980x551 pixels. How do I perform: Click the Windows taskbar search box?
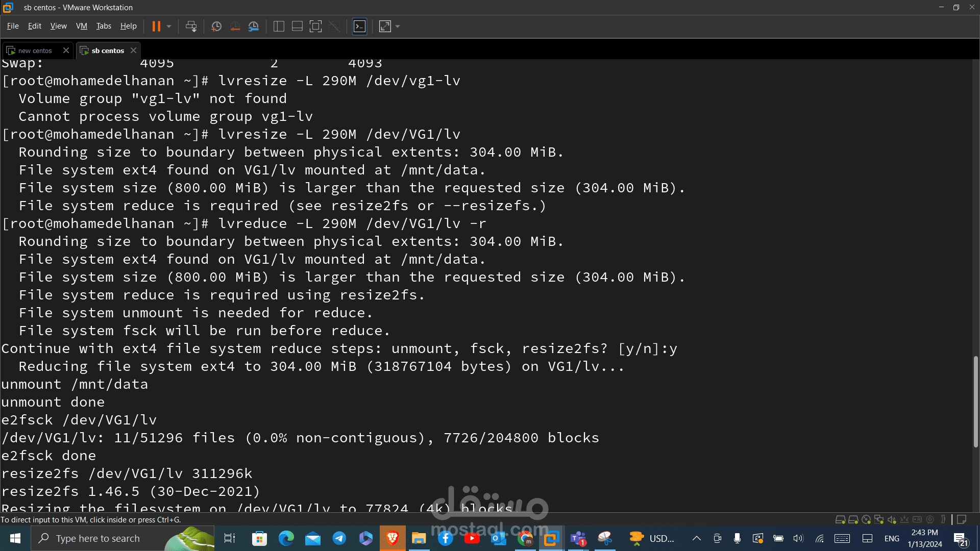[123, 538]
